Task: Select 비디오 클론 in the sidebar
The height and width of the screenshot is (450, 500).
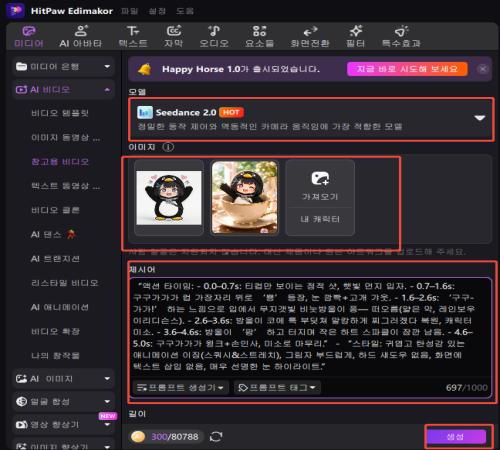Action: 55,210
